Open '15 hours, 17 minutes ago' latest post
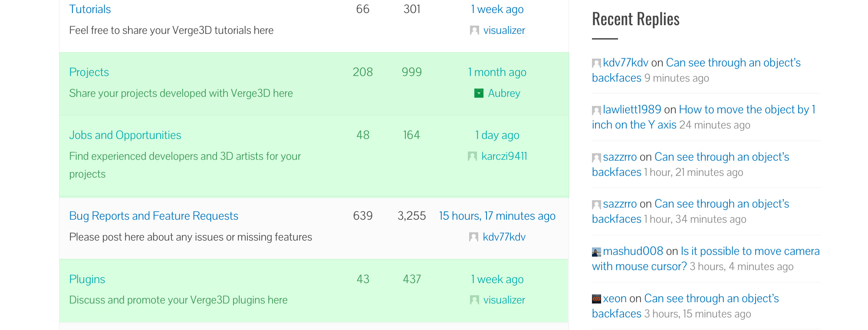Image resolution: width=868 pixels, height=330 pixels. click(497, 216)
